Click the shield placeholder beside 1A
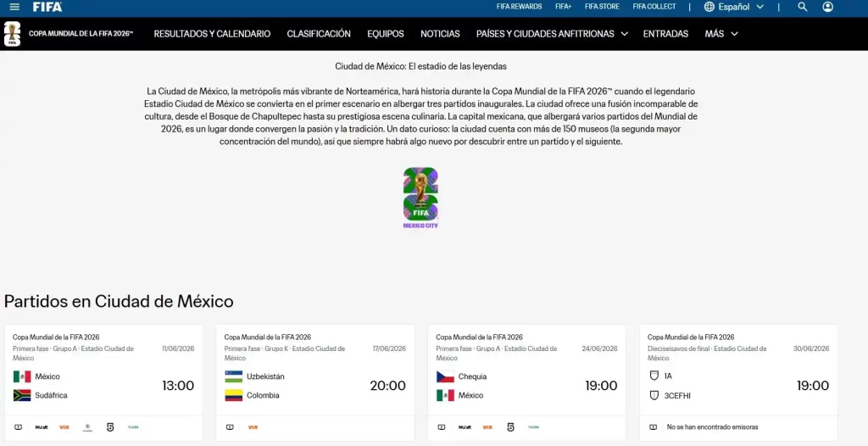 point(654,376)
